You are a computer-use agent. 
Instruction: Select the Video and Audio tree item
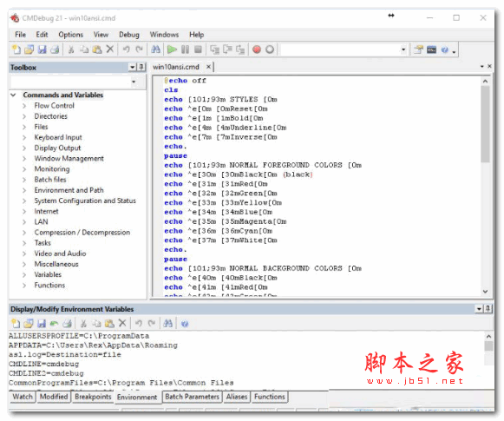[60, 253]
